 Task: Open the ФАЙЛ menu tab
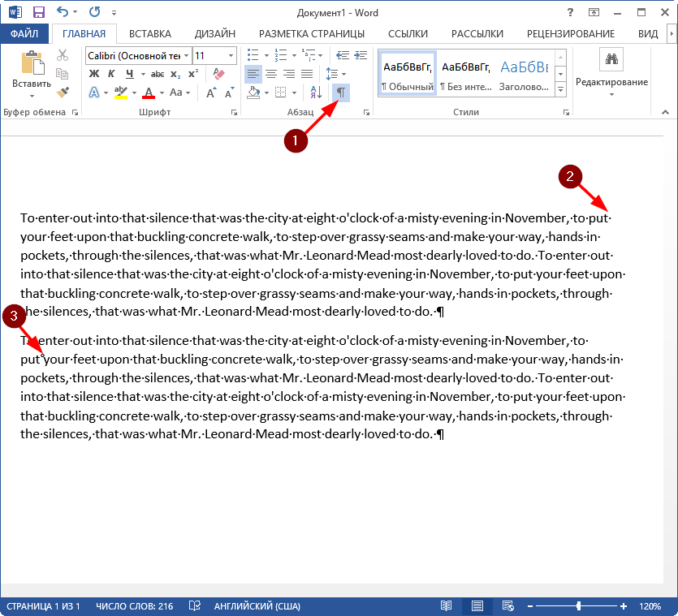26,33
